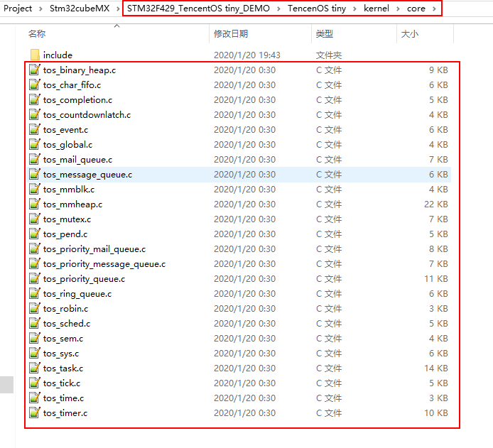493x448 pixels.
Task: Click the tos_time.c file icon
Action: (x=35, y=398)
